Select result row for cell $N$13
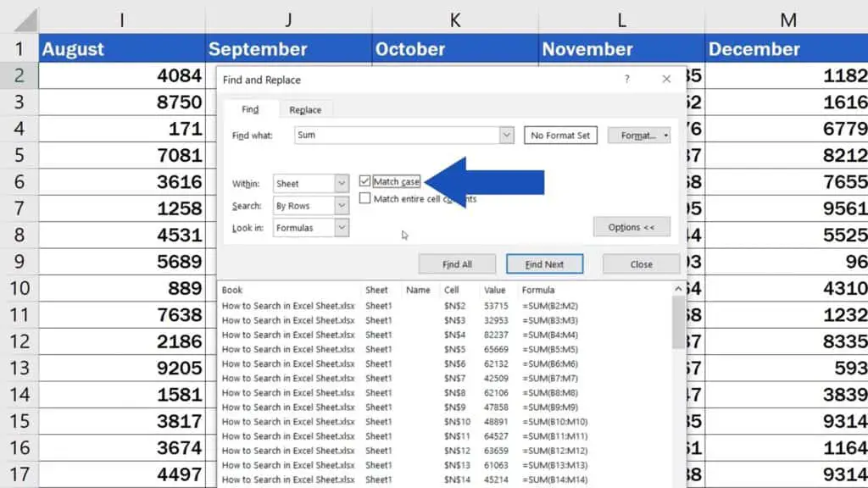 (x=446, y=465)
